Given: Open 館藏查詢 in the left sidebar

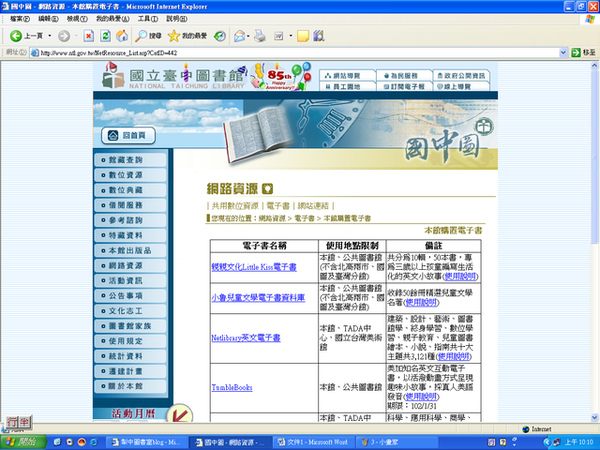Looking at the screenshot, I should 130,160.
